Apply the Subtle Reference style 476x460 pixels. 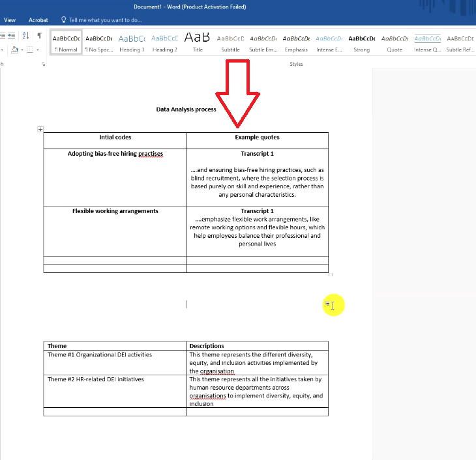[x=460, y=42]
